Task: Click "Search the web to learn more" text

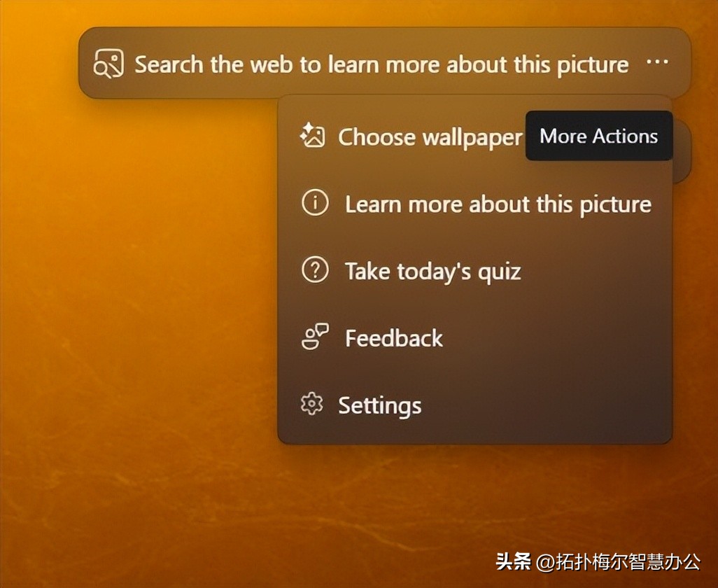Action: tap(381, 64)
